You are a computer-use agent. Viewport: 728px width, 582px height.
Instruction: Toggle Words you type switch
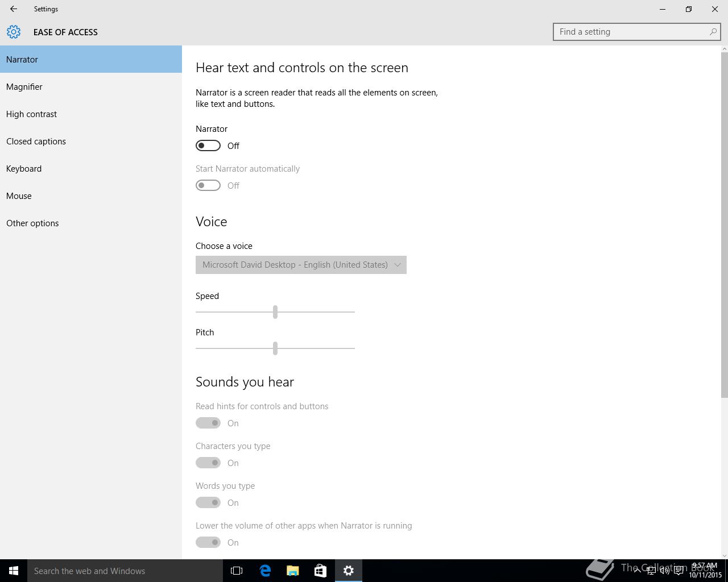(x=208, y=502)
